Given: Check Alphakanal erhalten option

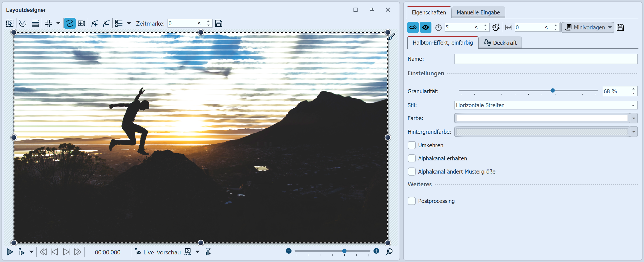Looking at the screenshot, I should point(412,158).
